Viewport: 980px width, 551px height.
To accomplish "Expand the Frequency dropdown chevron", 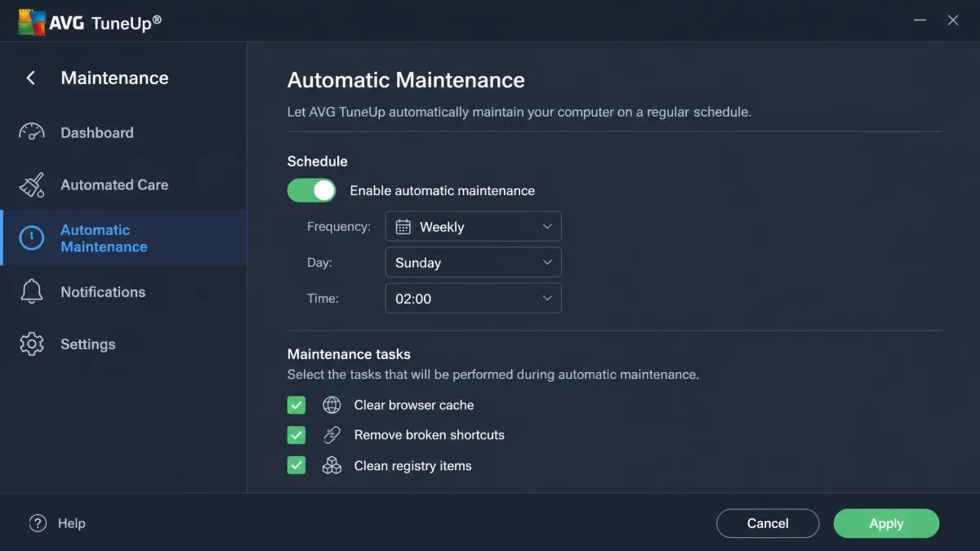I will click(x=547, y=227).
